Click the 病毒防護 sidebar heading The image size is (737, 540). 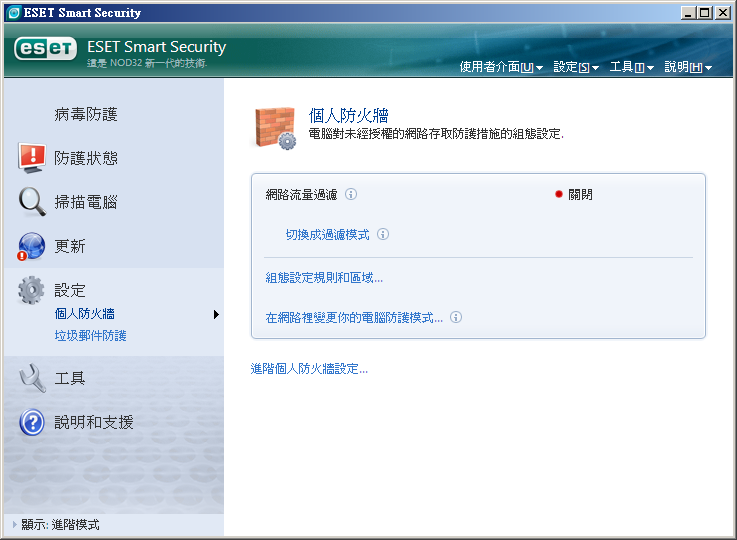(86, 114)
